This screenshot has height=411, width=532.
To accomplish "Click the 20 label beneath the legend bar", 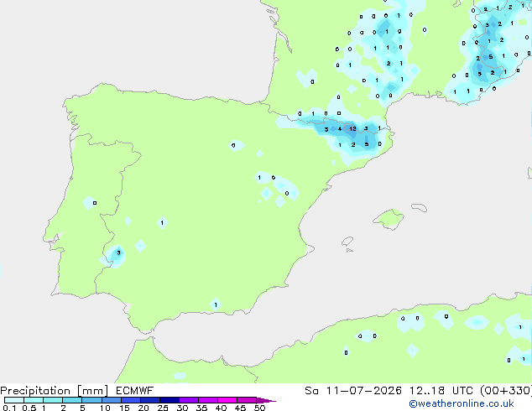I will 143,408.
